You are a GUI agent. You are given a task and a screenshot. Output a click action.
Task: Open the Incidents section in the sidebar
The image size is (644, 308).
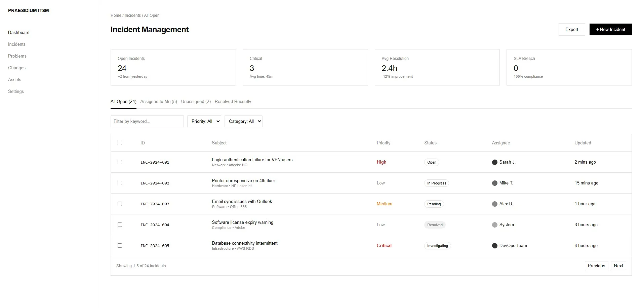(17, 44)
